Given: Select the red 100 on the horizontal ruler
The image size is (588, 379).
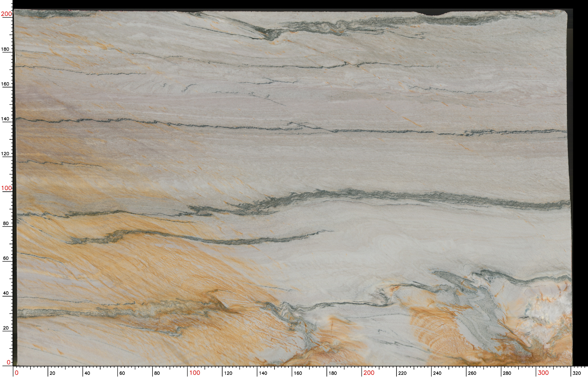Looking at the screenshot, I should pyautogui.click(x=195, y=373).
